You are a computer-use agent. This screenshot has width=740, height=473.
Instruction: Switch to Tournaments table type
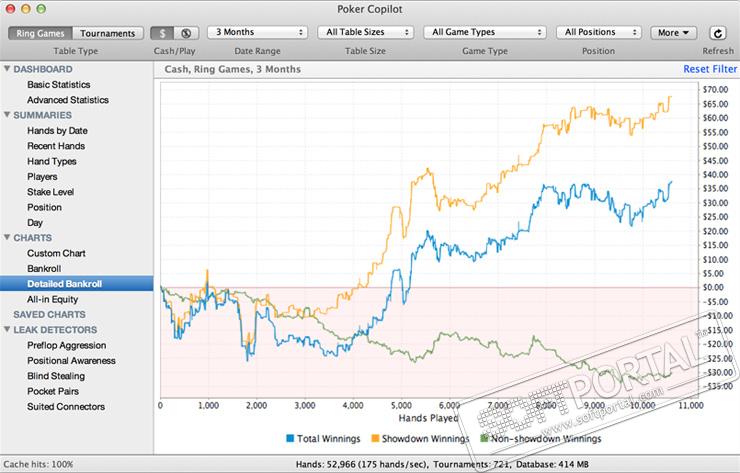pyautogui.click(x=108, y=33)
